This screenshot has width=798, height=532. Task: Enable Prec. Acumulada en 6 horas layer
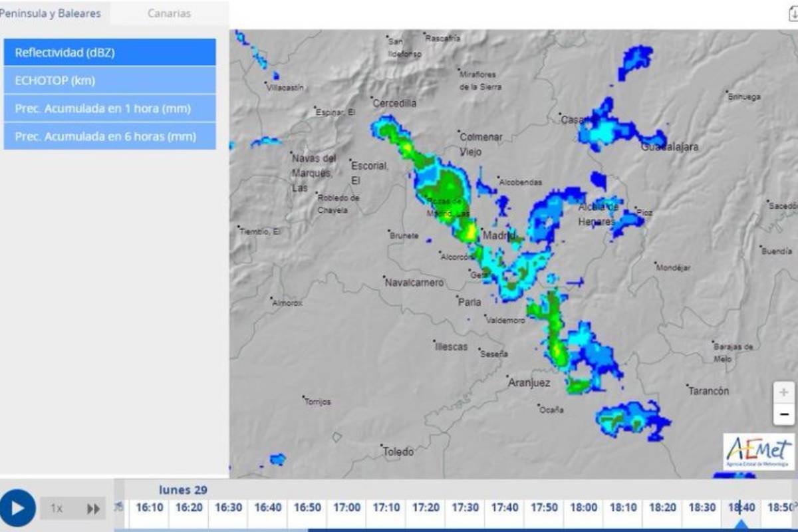click(x=110, y=136)
